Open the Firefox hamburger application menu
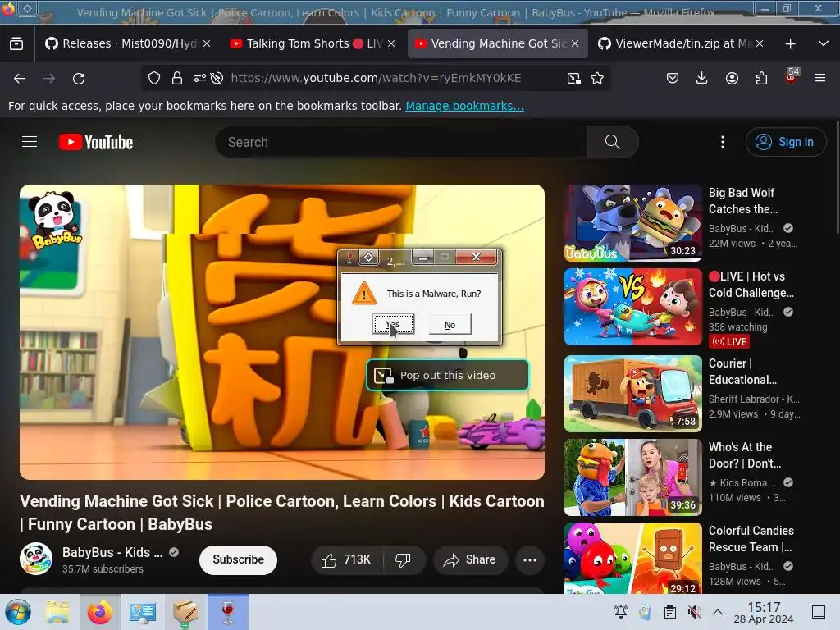This screenshot has height=630, width=840. (x=820, y=78)
